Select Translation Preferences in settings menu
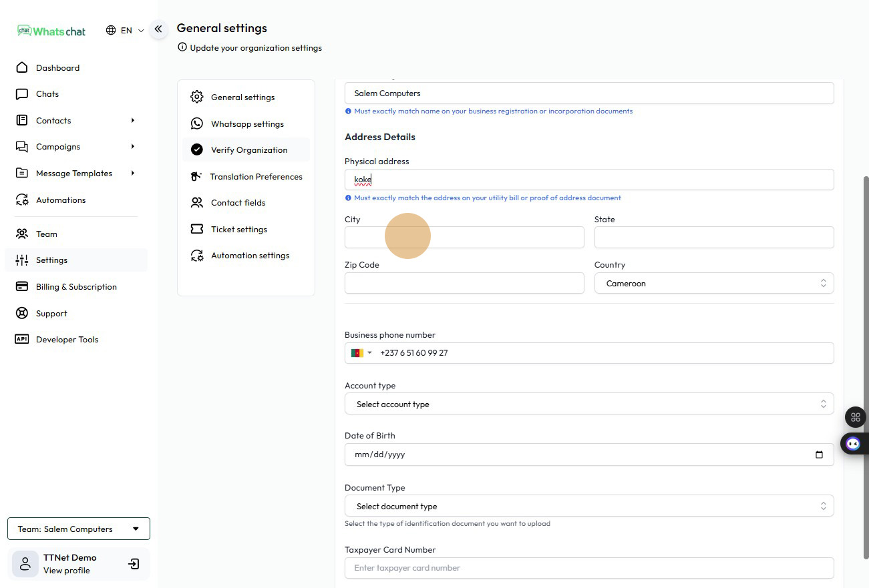Screen dimensions: 869x588 256,176
